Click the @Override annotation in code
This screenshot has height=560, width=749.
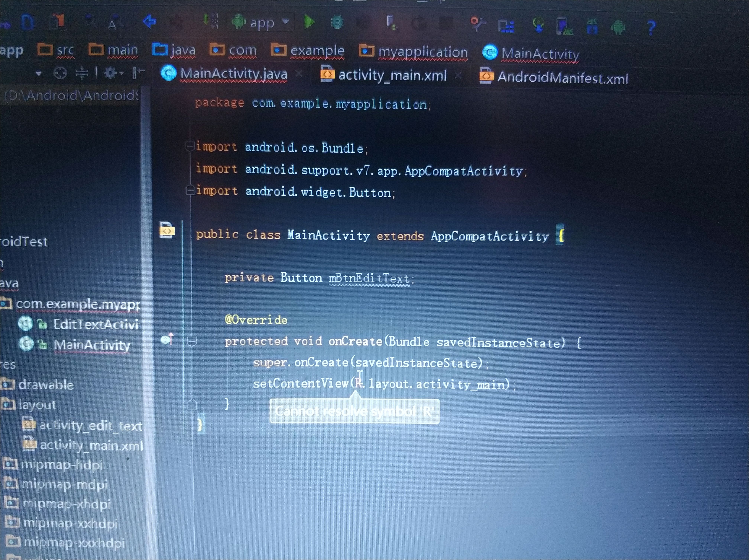(x=256, y=319)
